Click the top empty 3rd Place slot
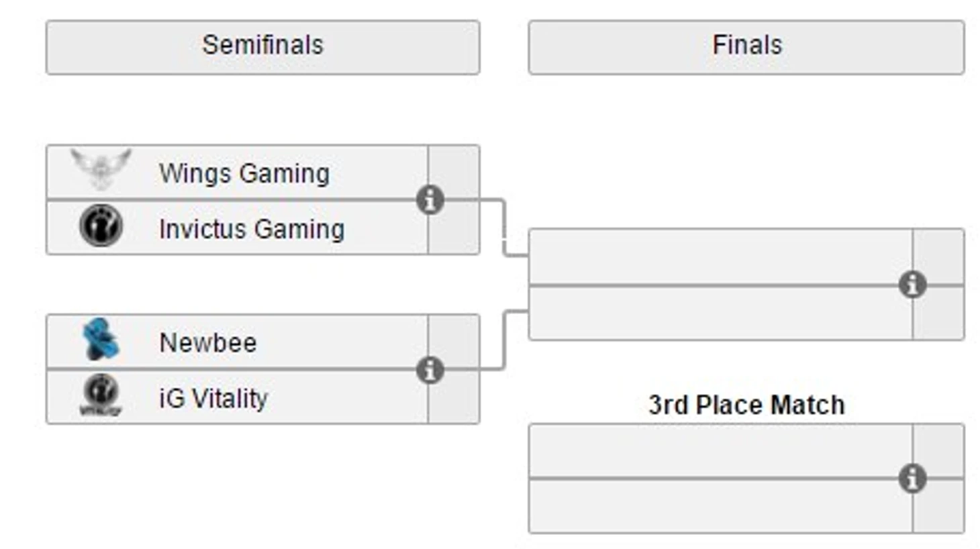The width and height of the screenshot is (980, 549). point(720,451)
